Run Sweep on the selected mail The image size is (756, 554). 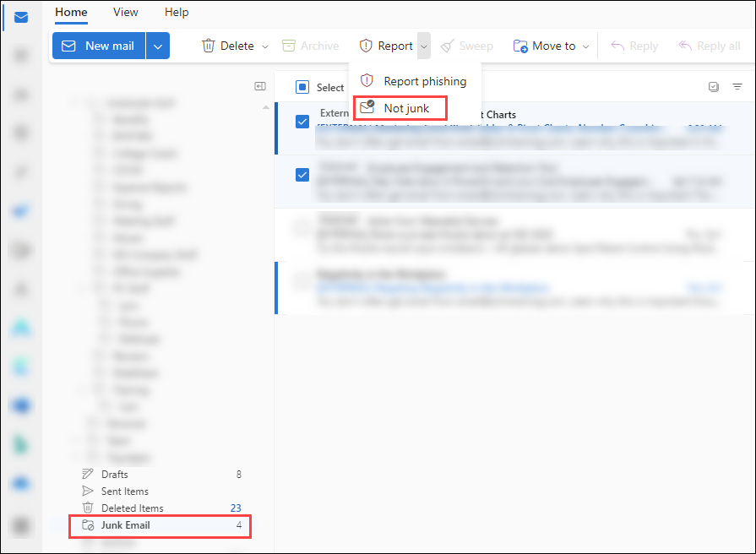pyautogui.click(x=467, y=46)
